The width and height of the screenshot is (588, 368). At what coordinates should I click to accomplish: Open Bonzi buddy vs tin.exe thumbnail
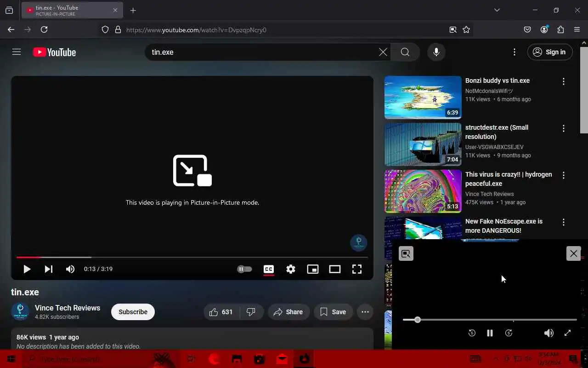tap(423, 98)
